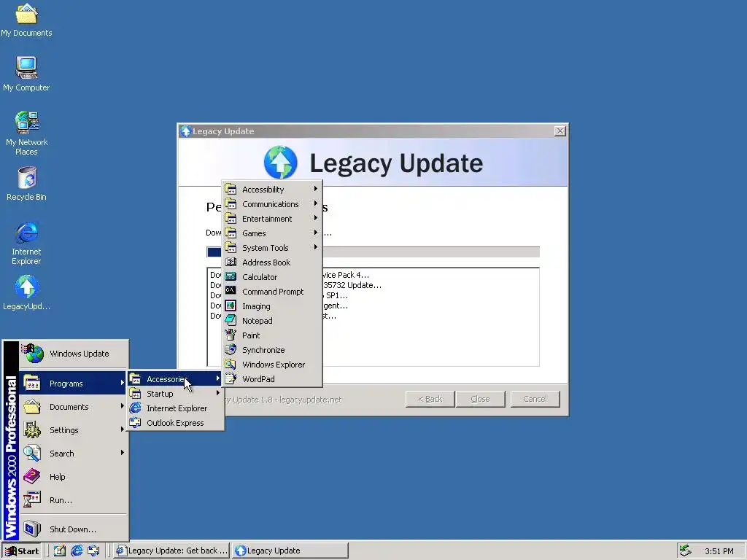Expand the Startup submenu arrow

pyautogui.click(x=217, y=393)
